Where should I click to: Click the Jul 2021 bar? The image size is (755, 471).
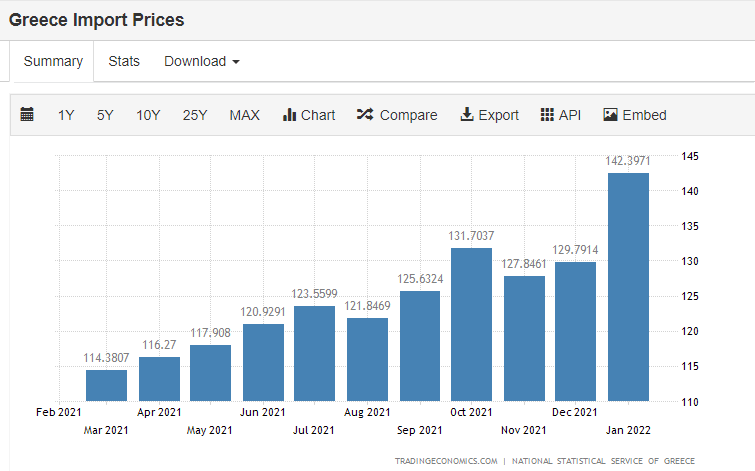314,353
